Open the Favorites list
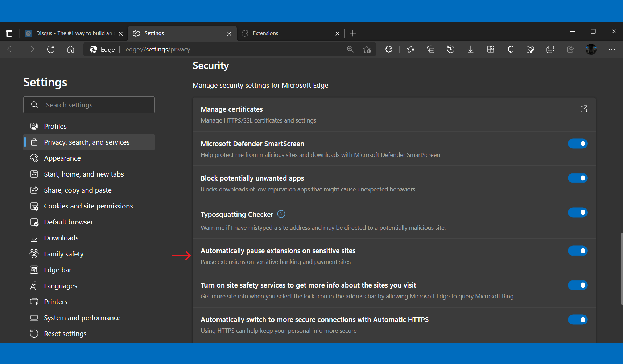This screenshot has width=623, height=364. pyautogui.click(x=411, y=49)
